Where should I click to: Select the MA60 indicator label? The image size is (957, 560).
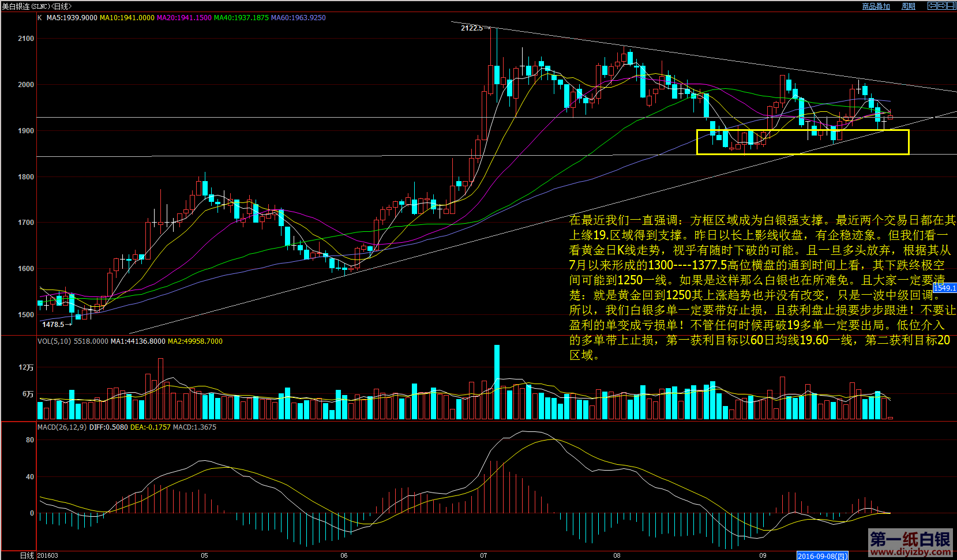[x=298, y=18]
